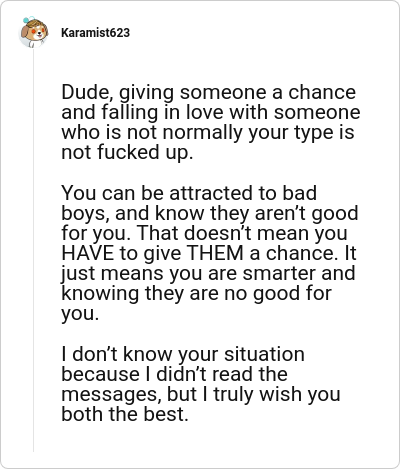Viewport: 400px width, 469px height.
Task: Click the capitalized word "THEM"
Action: 215,253
